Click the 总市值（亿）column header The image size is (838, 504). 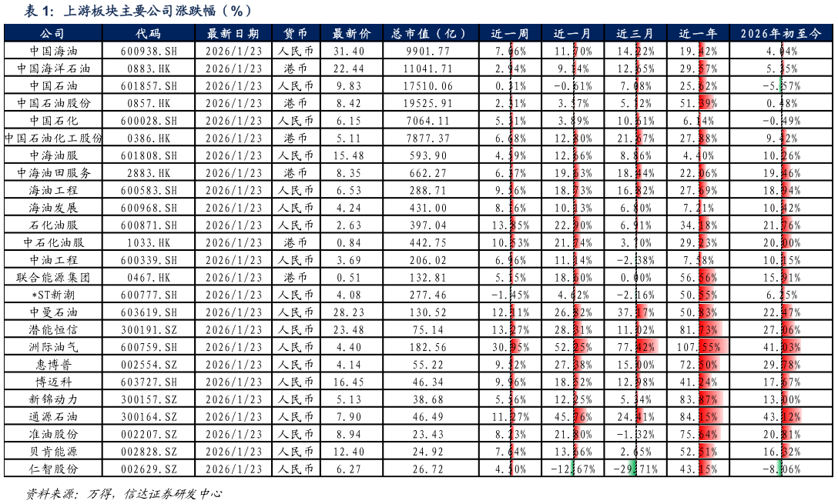430,32
